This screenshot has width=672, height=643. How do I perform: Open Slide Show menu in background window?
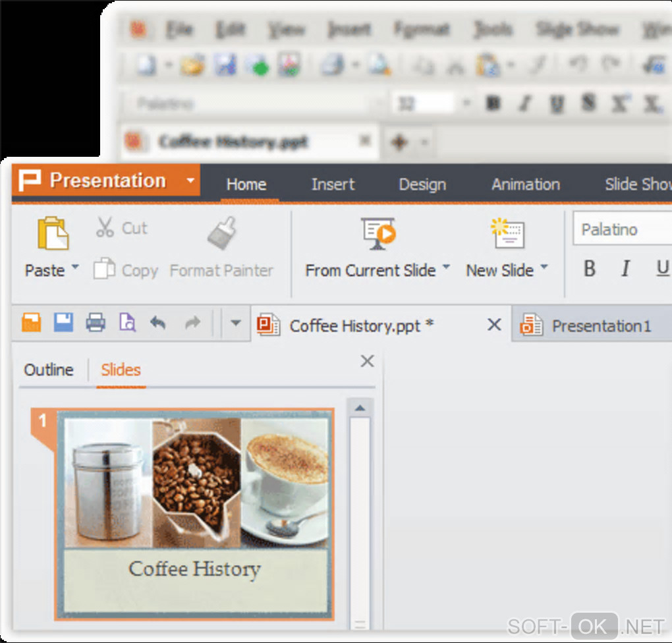tap(577, 30)
